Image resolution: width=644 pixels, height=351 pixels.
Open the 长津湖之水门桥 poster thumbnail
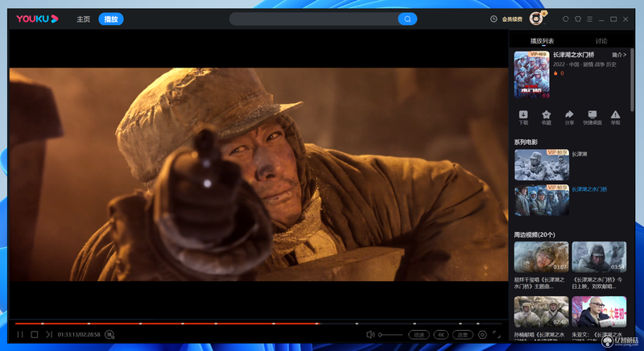[532, 74]
